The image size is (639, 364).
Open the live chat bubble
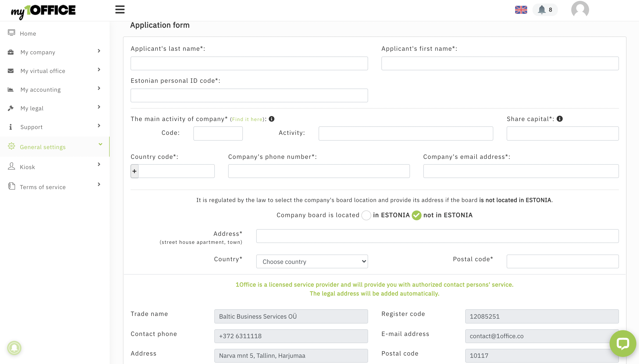(623, 344)
